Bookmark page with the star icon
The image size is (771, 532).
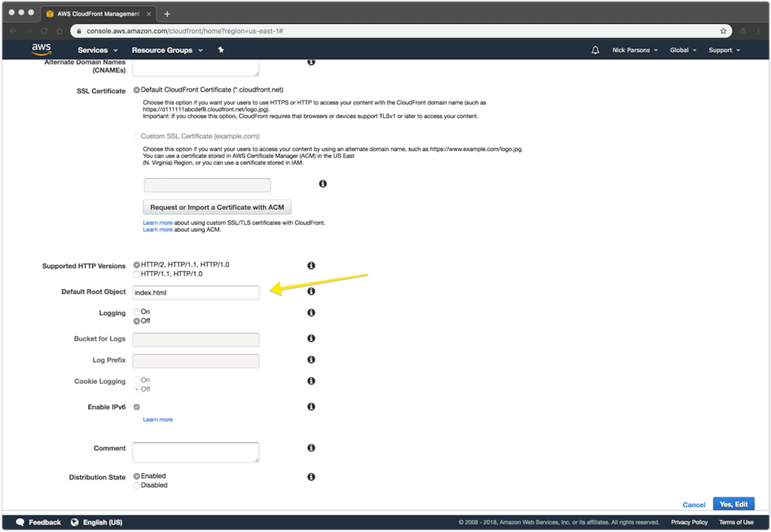[723, 31]
